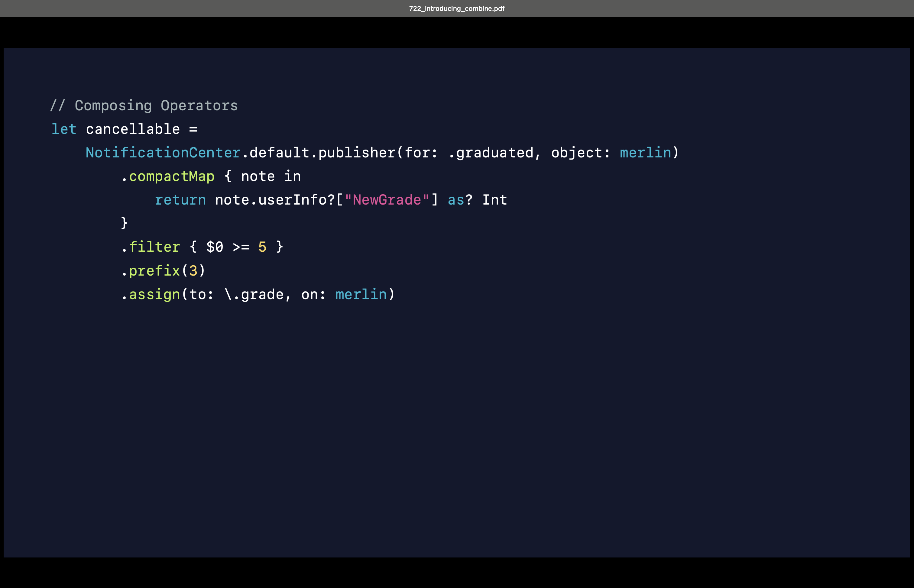Click the "publisher" method call text

[357, 153]
